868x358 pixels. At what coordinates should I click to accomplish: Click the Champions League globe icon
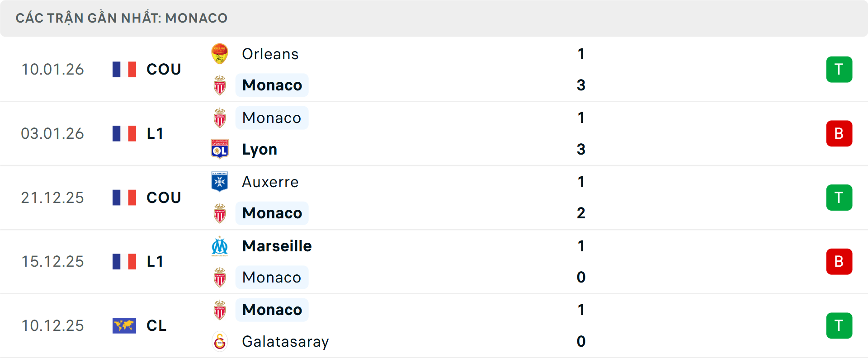124,325
